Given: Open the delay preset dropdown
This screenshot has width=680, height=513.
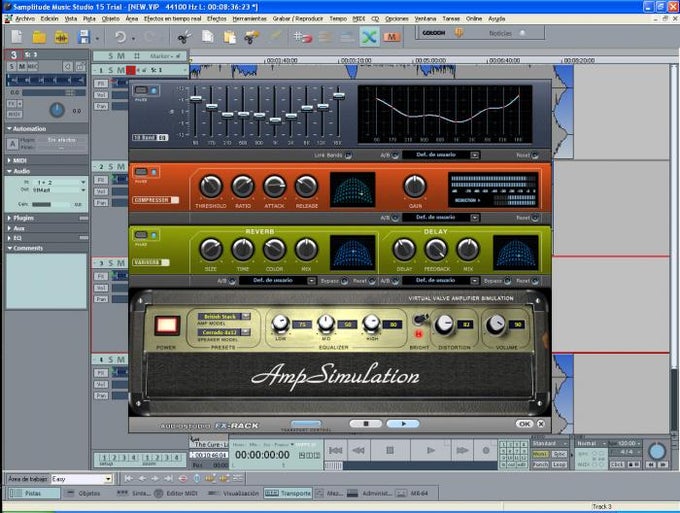Looking at the screenshot, I should 475,281.
